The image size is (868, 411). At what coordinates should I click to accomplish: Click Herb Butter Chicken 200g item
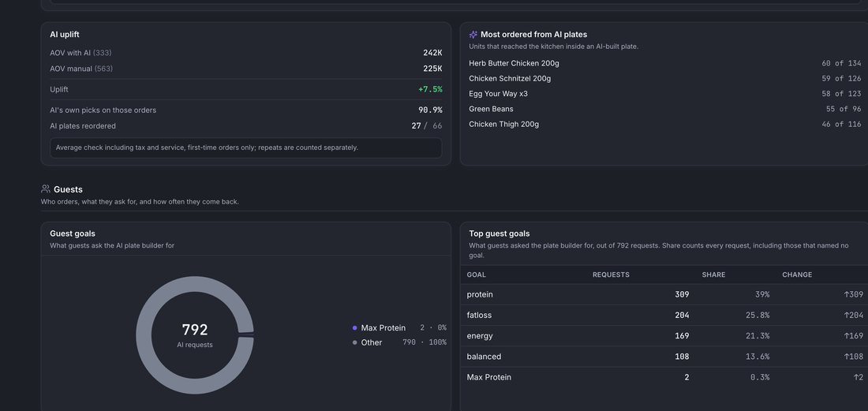[x=514, y=64]
